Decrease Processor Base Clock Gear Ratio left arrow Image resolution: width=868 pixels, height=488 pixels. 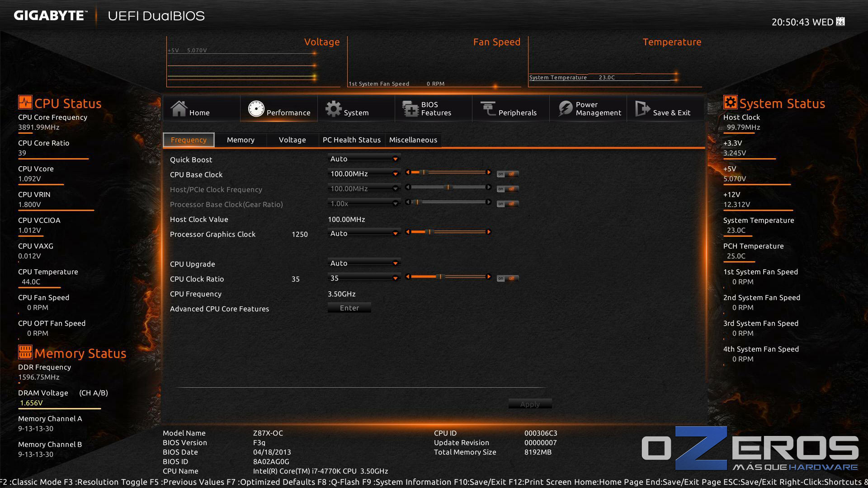[x=408, y=202]
